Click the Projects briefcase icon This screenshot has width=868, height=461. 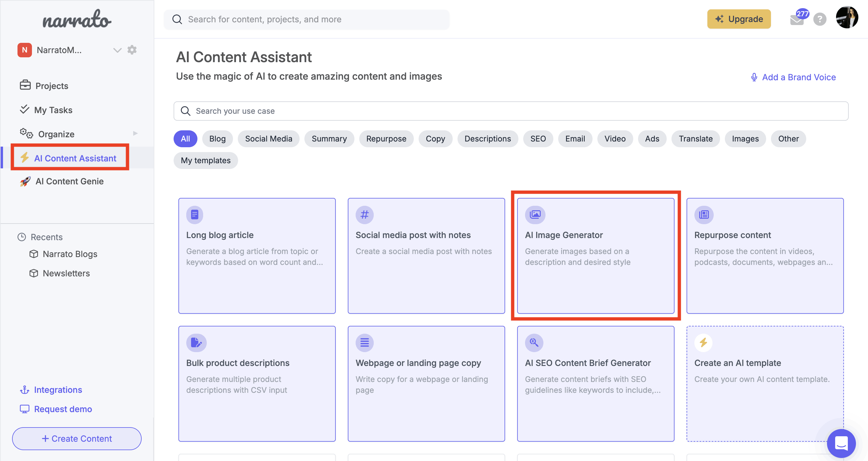point(25,85)
